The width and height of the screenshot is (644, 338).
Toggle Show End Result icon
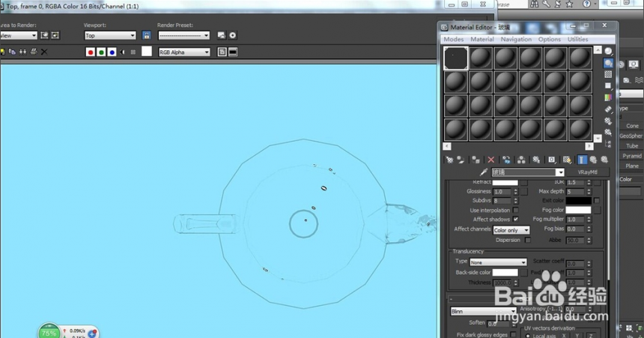pyautogui.click(x=582, y=160)
